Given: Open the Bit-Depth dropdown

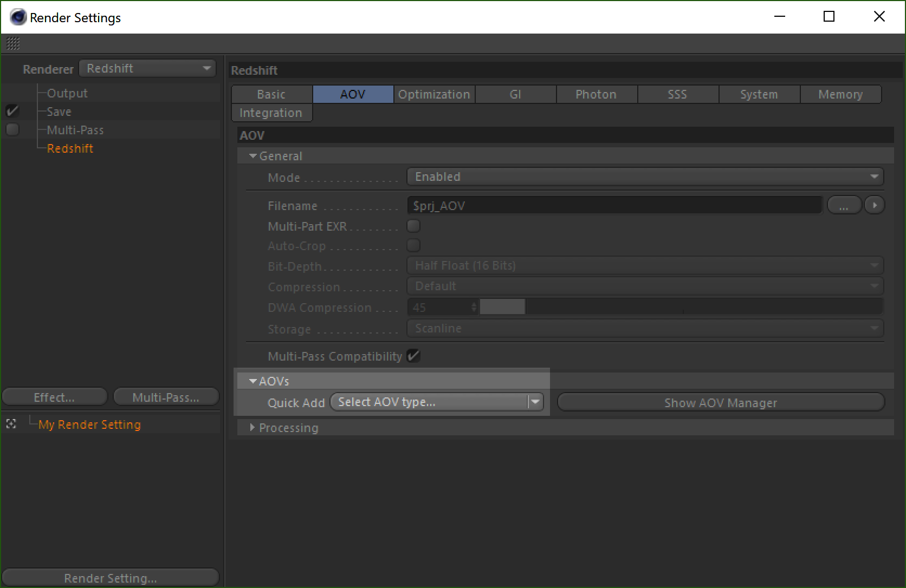Looking at the screenshot, I should click(x=645, y=265).
